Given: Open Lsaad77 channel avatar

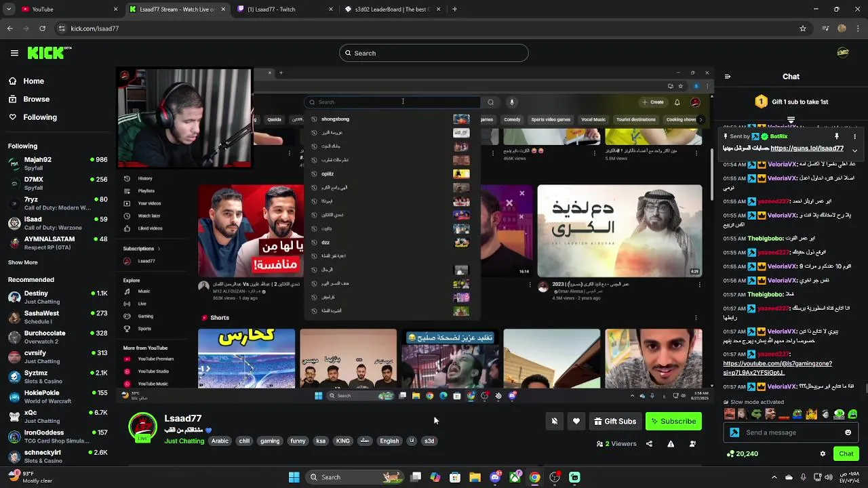Looking at the screenshot, I should (x=143, y=426).
